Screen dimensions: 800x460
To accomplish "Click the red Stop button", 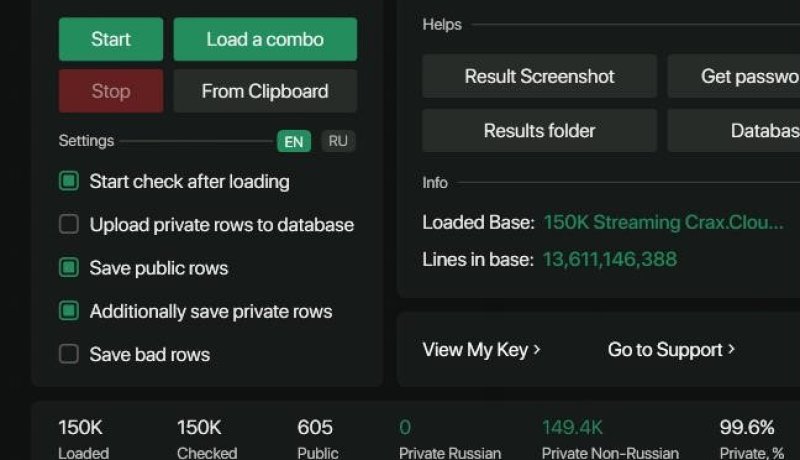I will click(110, 91).
